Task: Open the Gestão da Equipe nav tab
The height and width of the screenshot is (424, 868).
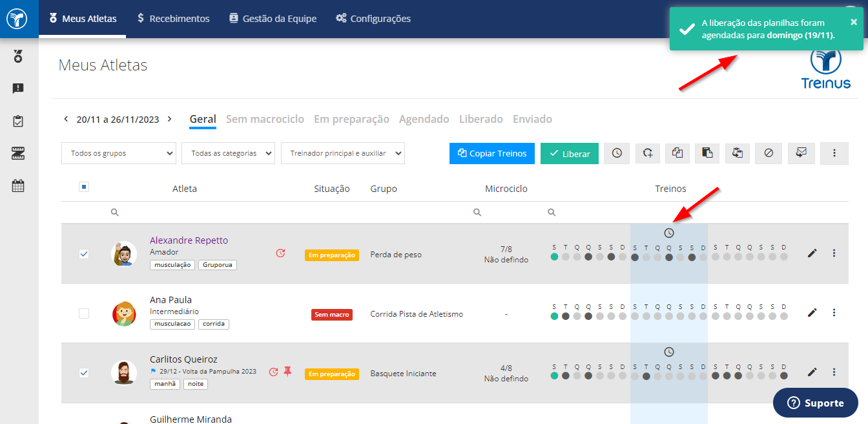Action: coord(273,19)
